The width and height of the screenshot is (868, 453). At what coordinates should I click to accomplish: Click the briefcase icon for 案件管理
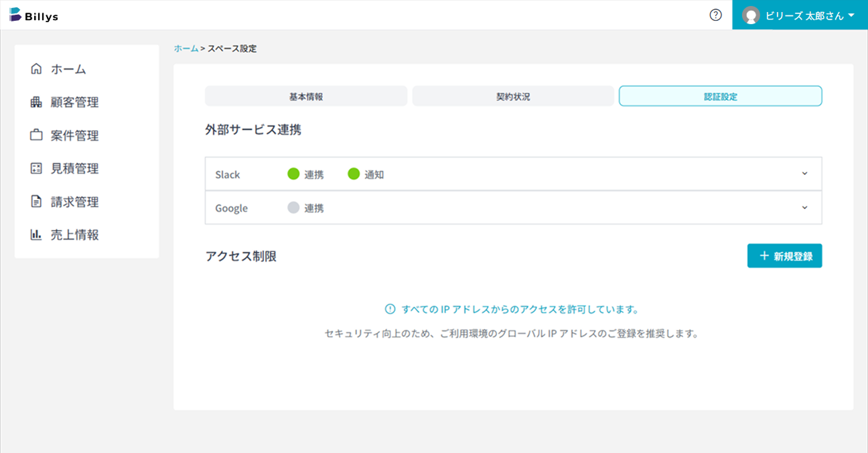coord(36,135)
